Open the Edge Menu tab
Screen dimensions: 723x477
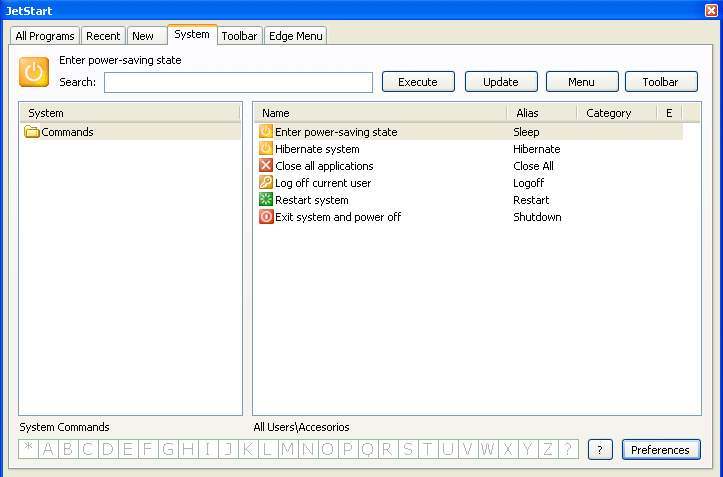pyautogui.click(x=296, y=36)
